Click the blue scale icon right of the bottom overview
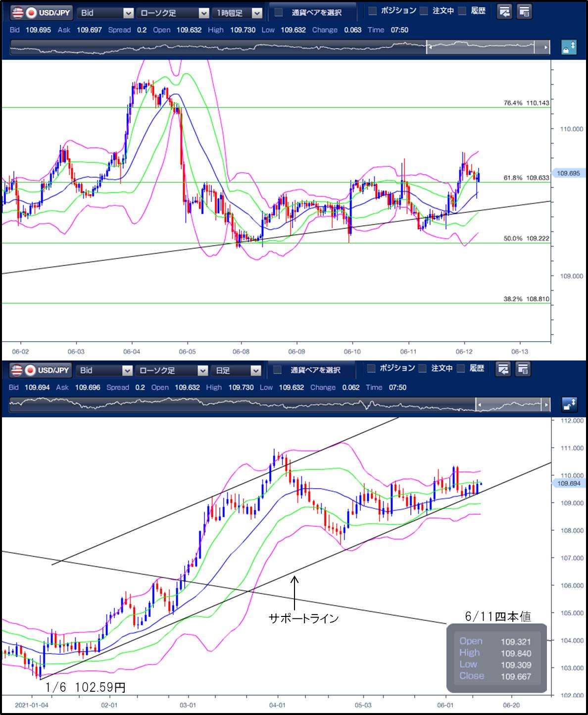 [x=569, y=405]
